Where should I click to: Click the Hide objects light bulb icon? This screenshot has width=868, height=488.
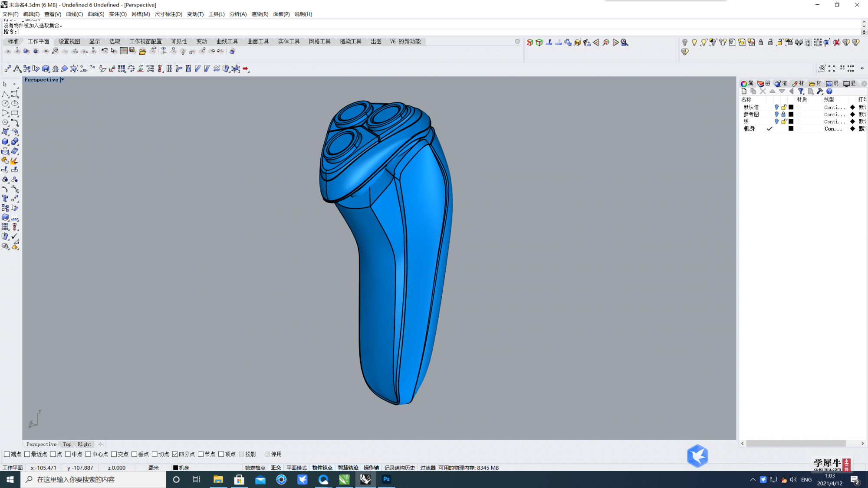click(x=685, y=43)
